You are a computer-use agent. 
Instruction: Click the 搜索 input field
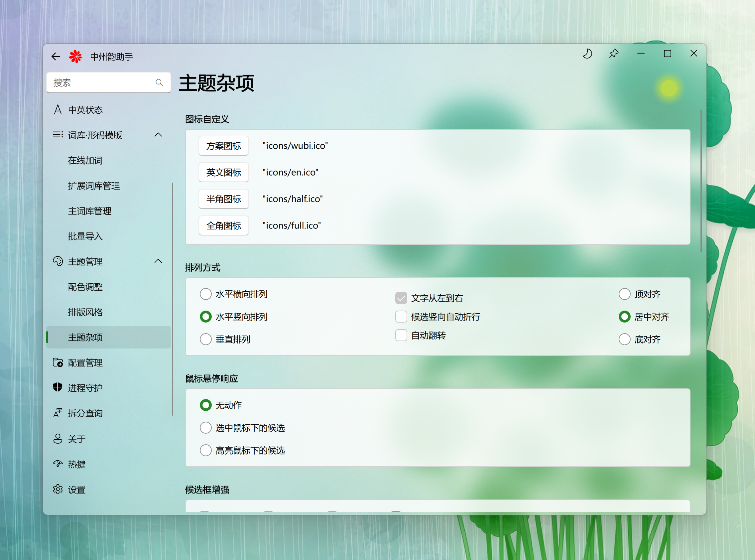point(102,82)
